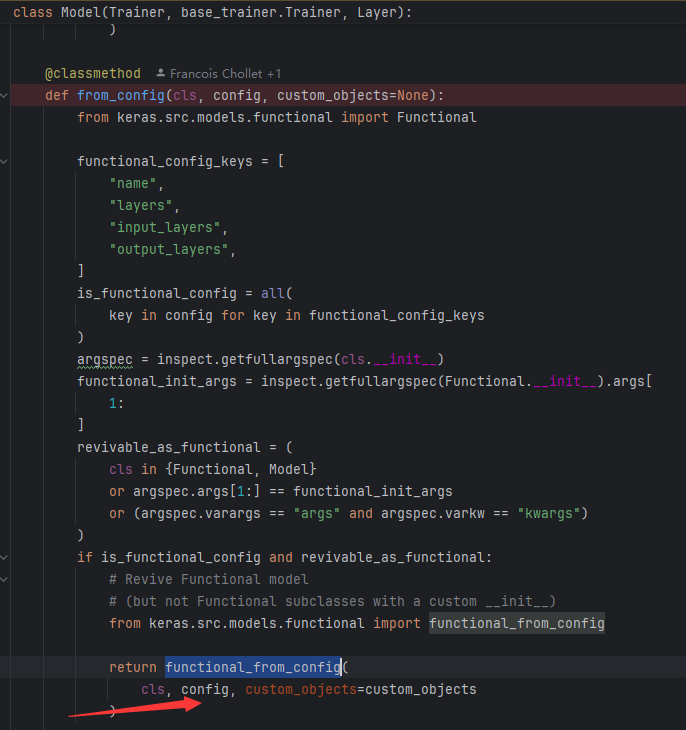This screenshot has height=730, width=686.
Task: Collapse the if is_functional_config block fold arrow
Action: (6, 557)
